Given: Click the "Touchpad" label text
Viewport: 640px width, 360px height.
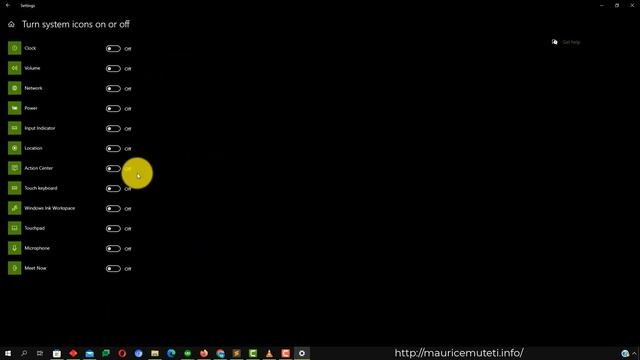Looking at the screenshot, I should point(35,228).
